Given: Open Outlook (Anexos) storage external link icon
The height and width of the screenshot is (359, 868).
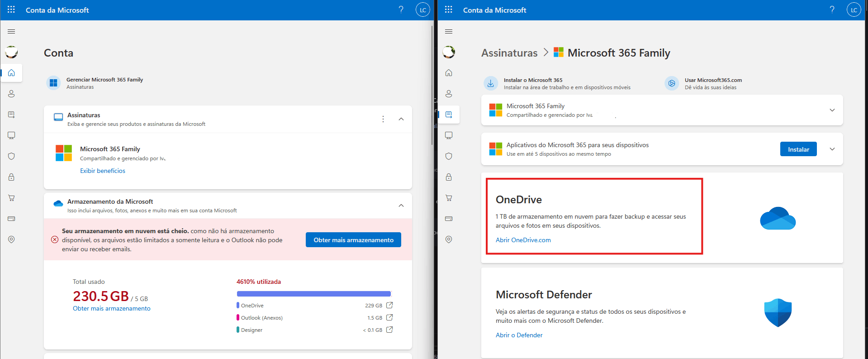Looking at the screenshot, I should click(x=389, y=317).
